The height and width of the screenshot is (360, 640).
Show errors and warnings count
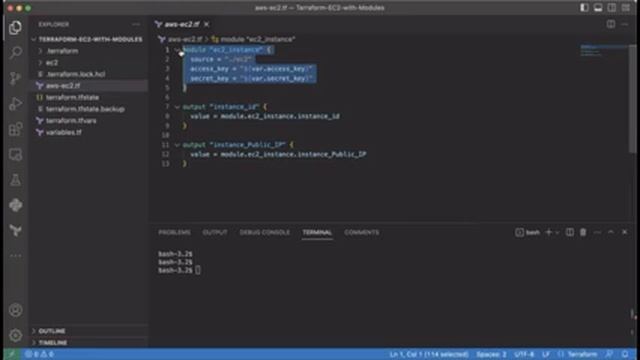tap(39, 354)
